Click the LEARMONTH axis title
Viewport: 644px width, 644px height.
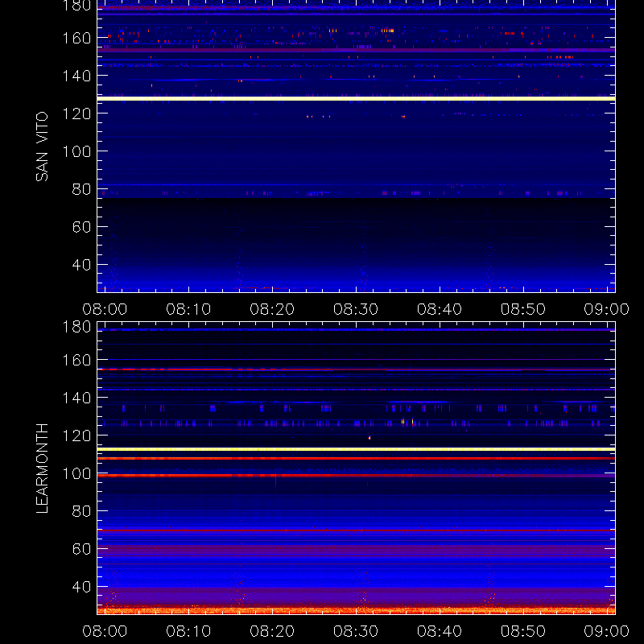pyautogui.click(x=42, y=469)
